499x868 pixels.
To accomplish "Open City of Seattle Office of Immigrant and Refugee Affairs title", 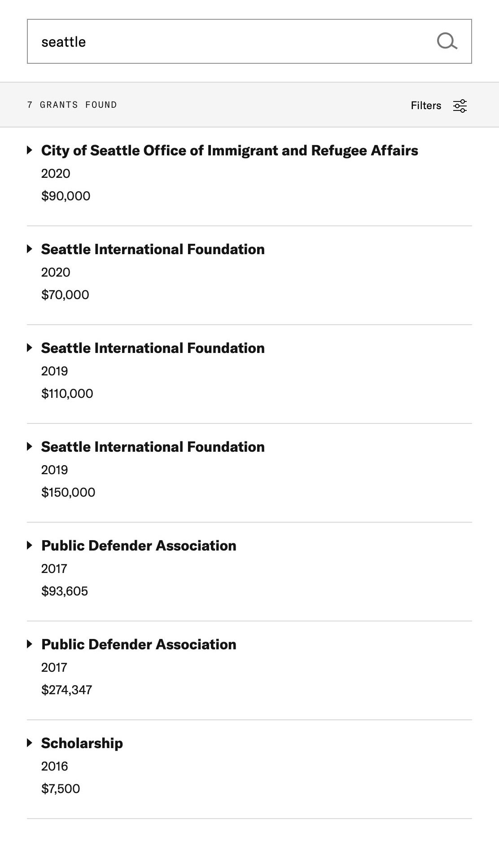I will pos(229,150).
